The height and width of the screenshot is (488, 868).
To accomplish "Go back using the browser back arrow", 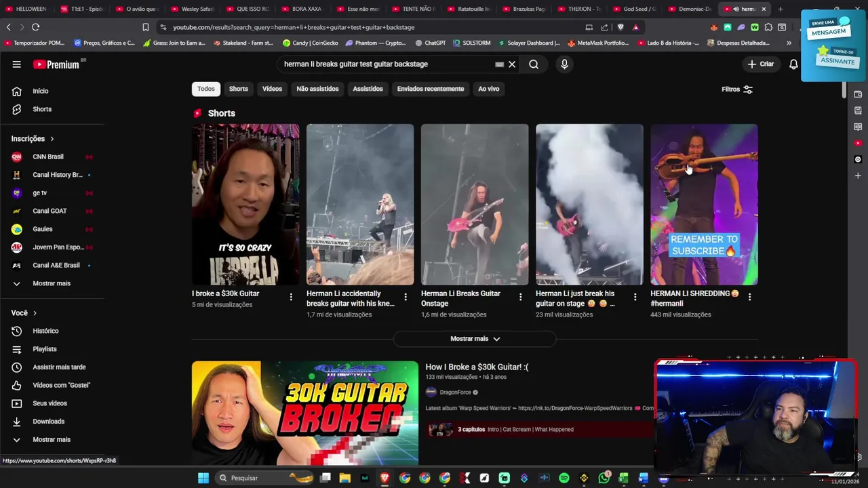I will tap(8, 27).
